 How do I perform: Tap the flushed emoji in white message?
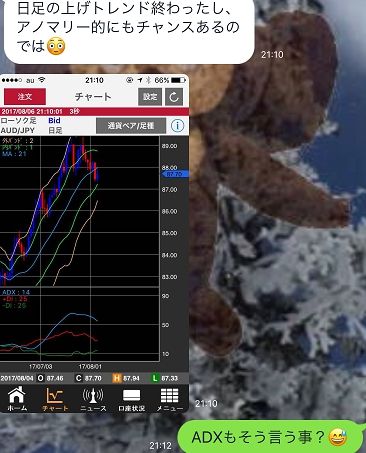click(x=56, y=46)
